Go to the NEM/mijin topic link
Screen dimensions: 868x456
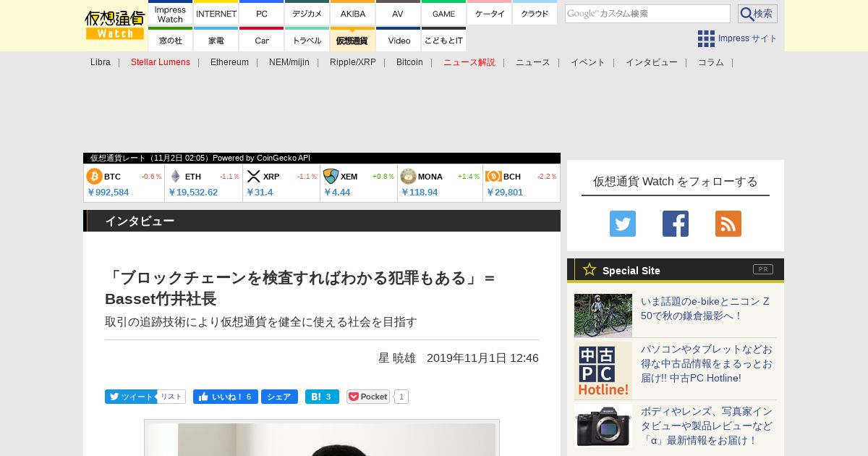pos(289,62)
